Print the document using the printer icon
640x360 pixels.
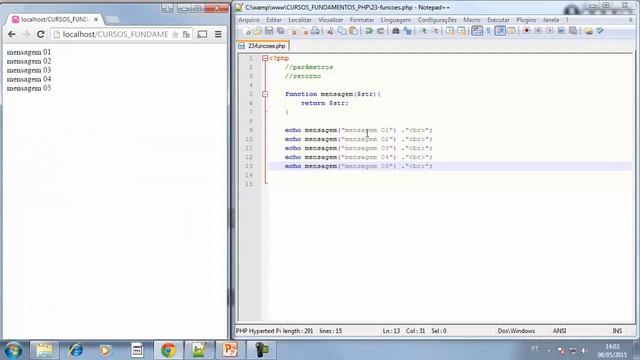click(315, 31)
